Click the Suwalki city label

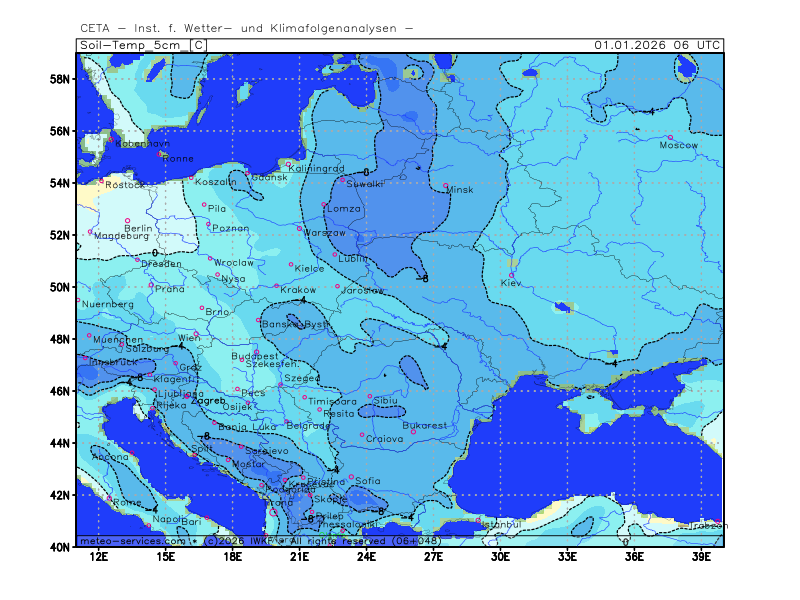366,184
